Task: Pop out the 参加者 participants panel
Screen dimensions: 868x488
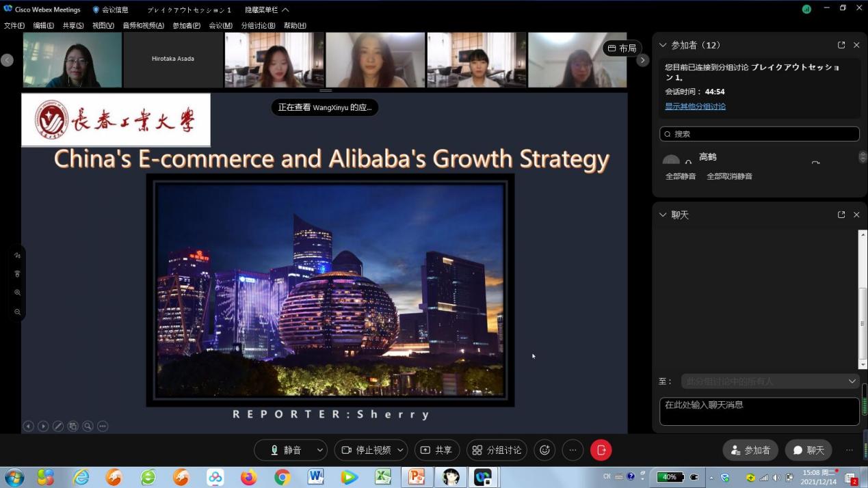Action: pyautogui.click(x=841, y=45)
